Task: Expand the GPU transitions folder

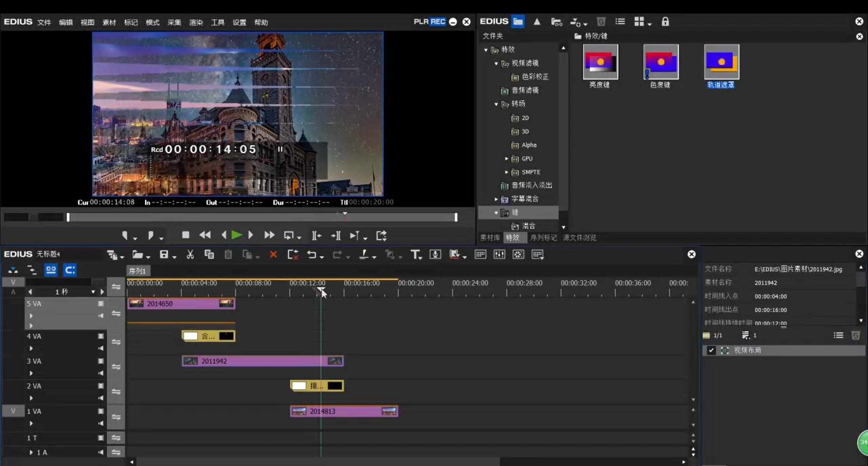Action: [506, 159]
